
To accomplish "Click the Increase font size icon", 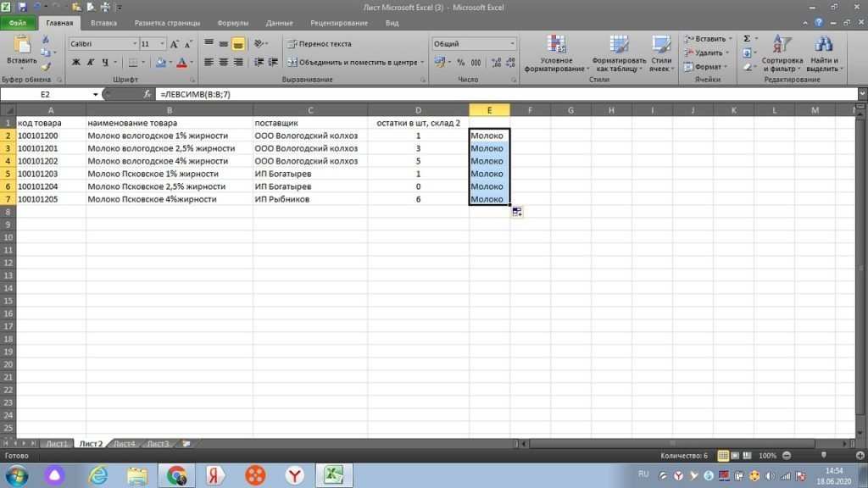I will [174, 44].
